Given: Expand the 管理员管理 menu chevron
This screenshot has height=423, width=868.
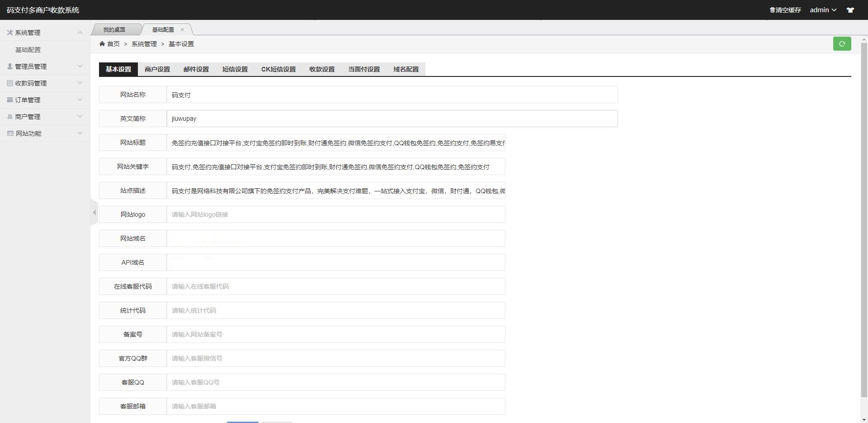Looking at the screenshot, I should click(x=80, y=67).
